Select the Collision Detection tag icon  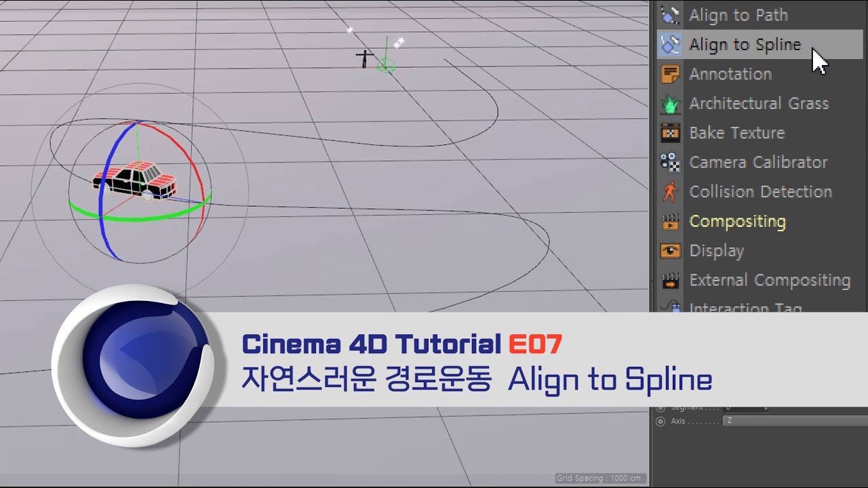(670, 192)
